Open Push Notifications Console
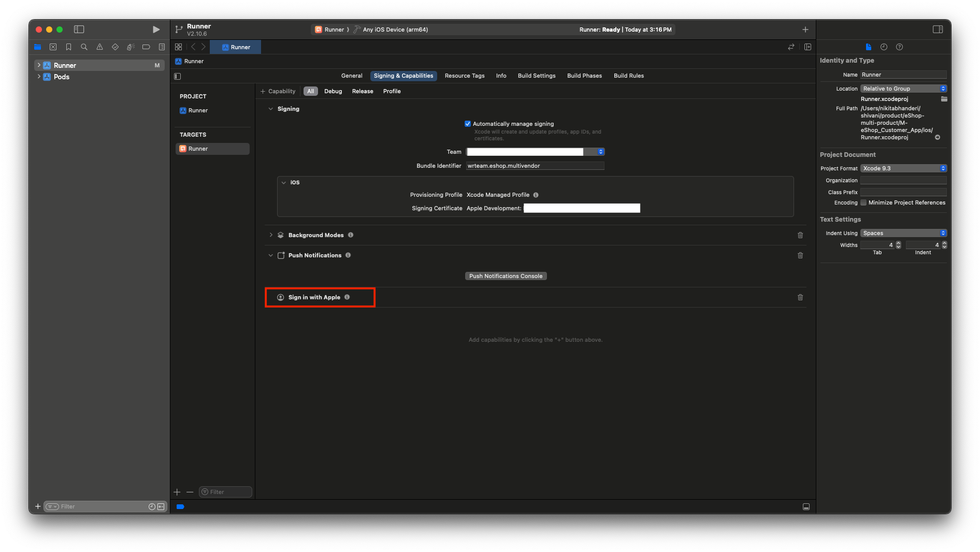Viewport: 980px width, 552px height. pos(506,276)
